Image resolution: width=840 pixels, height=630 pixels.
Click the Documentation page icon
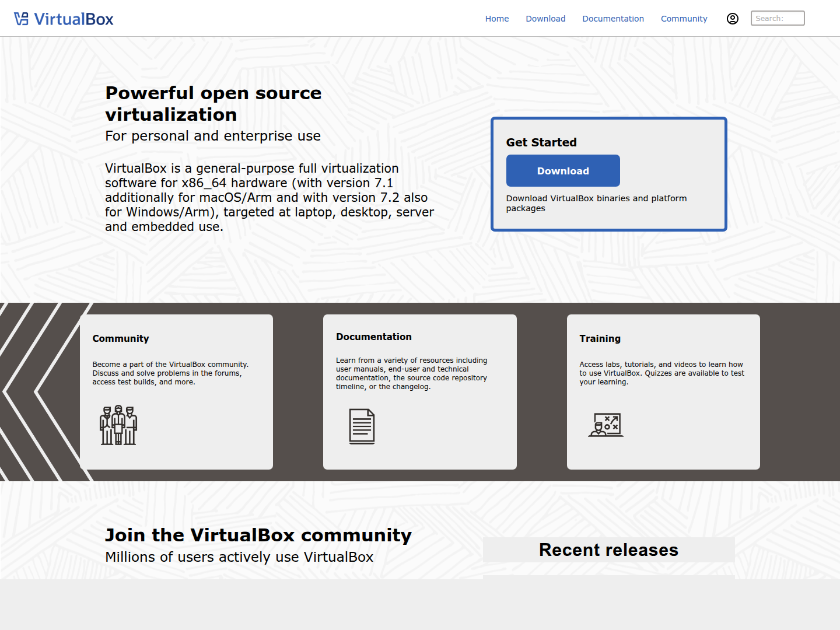(362, 426)
